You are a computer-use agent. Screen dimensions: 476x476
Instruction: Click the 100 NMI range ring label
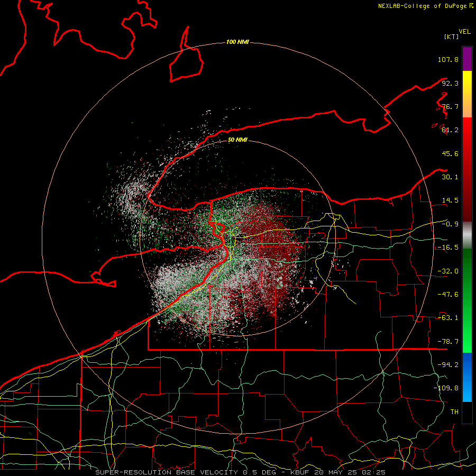237,42
